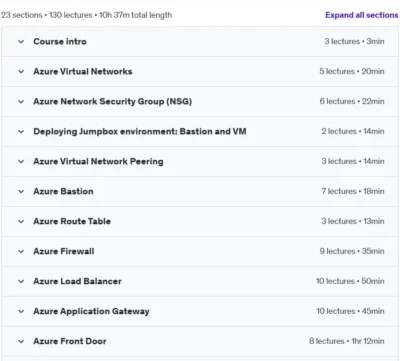Viewport: 400px width, 361px height.
Task: Expand the Azure Load Balancer chevron
Action: tap(21, 282)
